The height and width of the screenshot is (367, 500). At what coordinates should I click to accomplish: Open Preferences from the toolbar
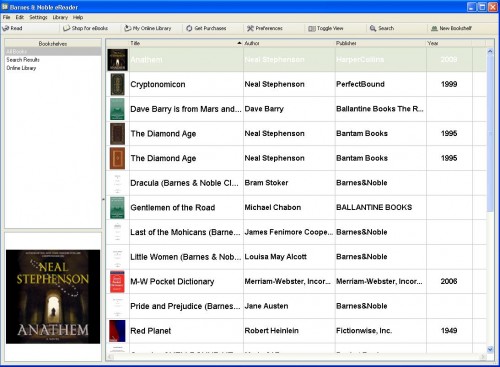[x=265, y=28]
